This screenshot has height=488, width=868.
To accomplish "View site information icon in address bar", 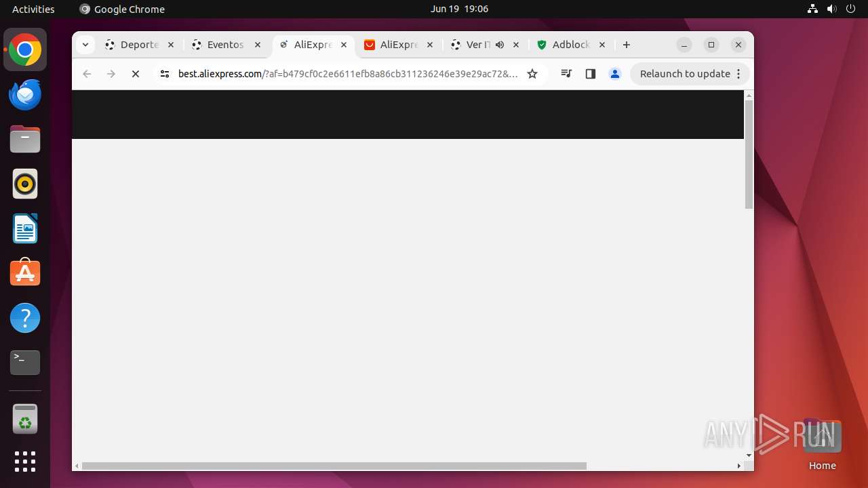I will point(165,74).
